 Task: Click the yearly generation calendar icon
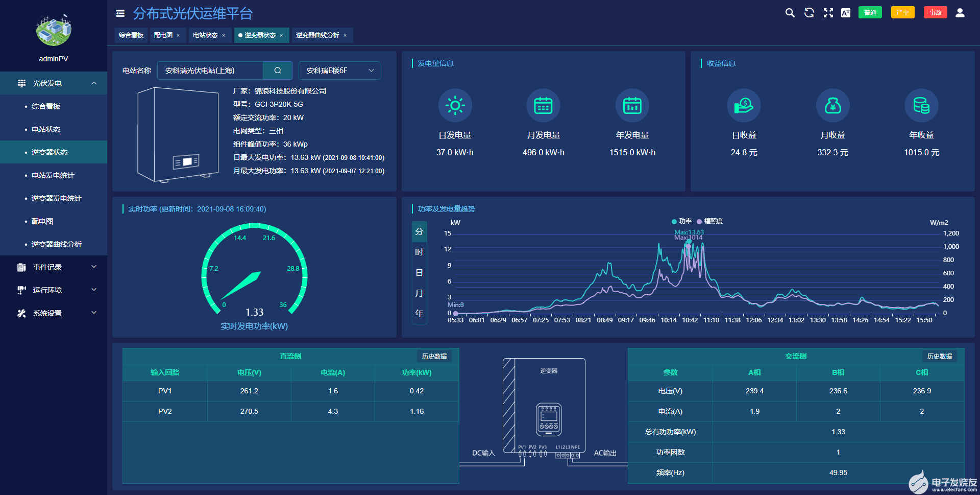pyautogui.click(x=632, y=106)
